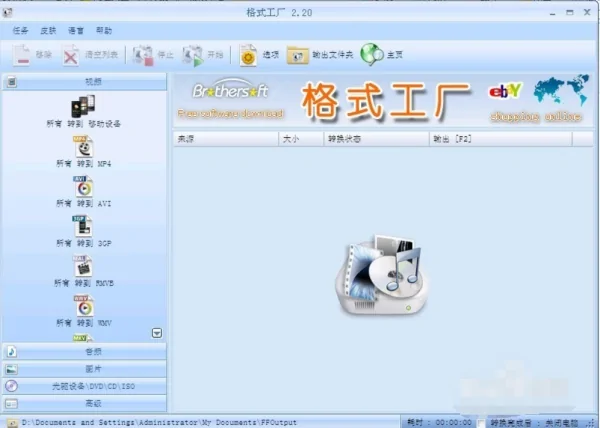Click the 所有 转到 MP4 label text
The image size is (600, 428).
click(83, 164)
